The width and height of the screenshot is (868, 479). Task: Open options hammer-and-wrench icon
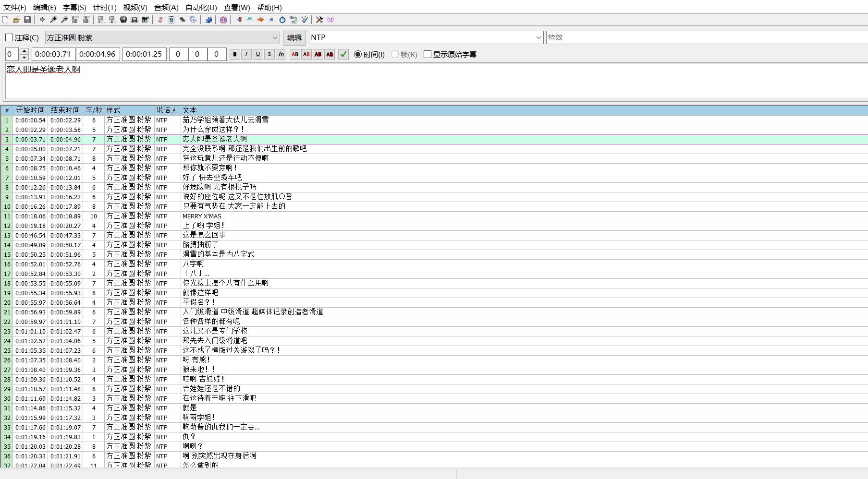tap(319, 20)
